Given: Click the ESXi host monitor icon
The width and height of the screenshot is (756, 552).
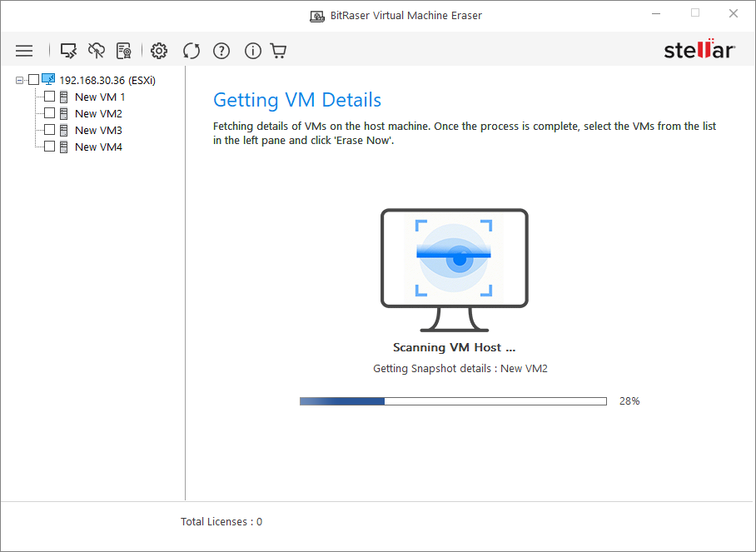Looking at the screenshot, I should [48, 80].
